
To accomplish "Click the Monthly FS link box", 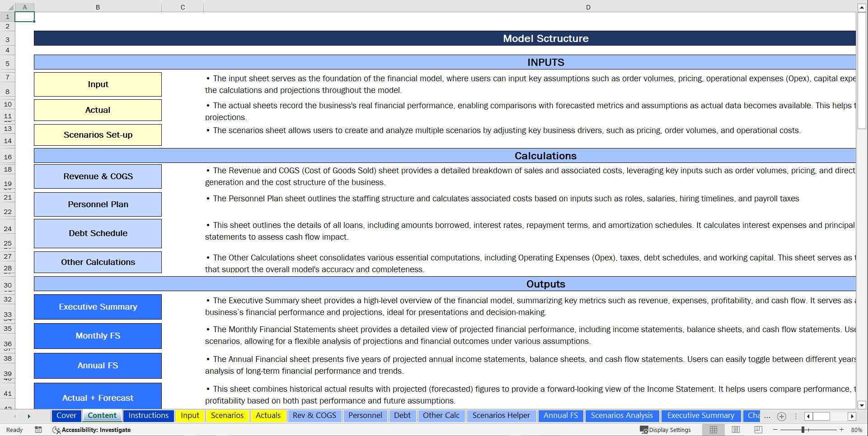I will 98,336.
